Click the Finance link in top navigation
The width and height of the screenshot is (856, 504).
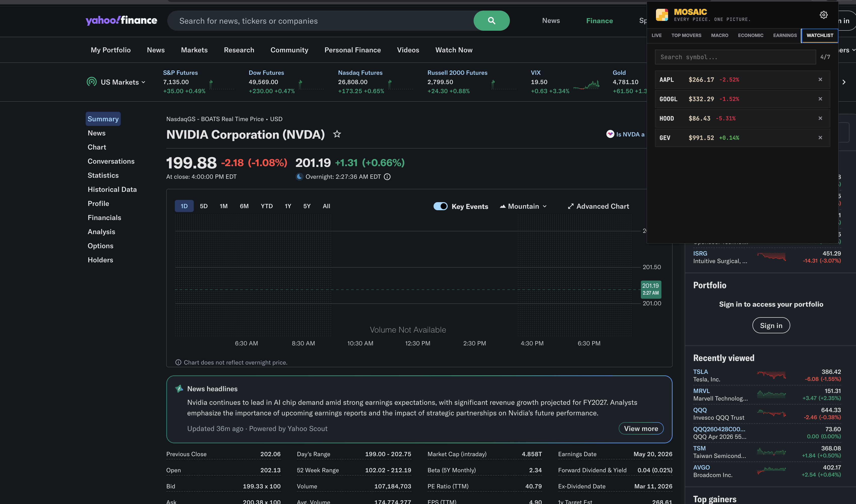[600, 21]
